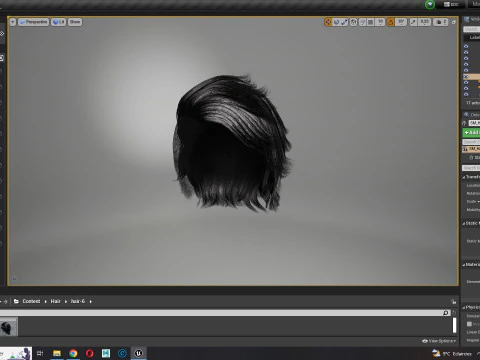The width and height of the screenshot is (480, 360).
Task: Open the viewport options arrow dropdown
Action: coord(13,22)
